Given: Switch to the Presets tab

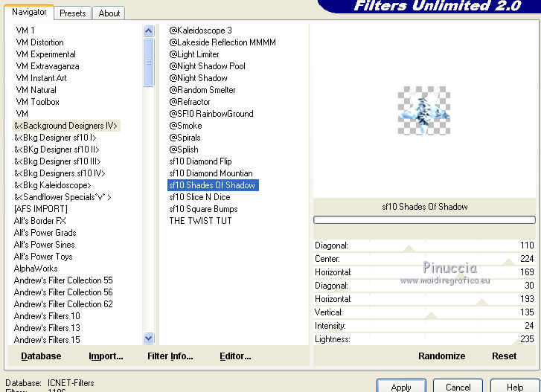Looking at the screenshot, I should click(x=72, y=13).
